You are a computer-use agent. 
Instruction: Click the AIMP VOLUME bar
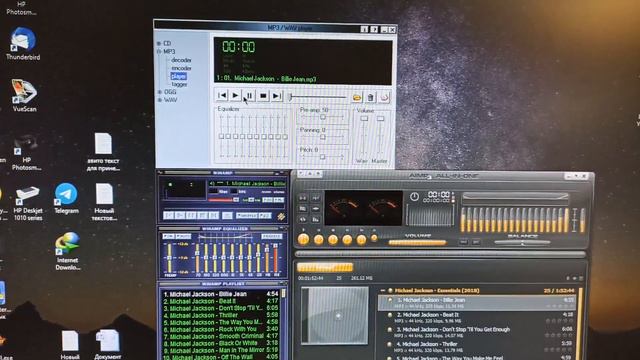tap(417, 242)
